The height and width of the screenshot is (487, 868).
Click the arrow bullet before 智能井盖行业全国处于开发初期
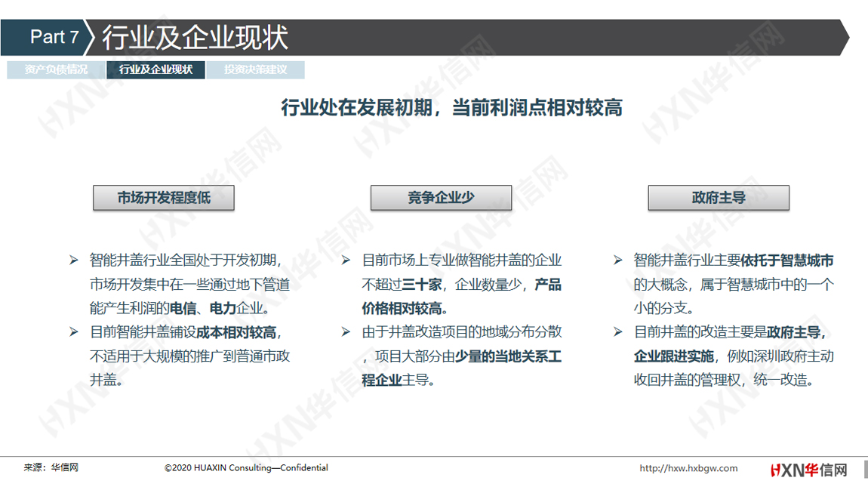pyautogui.click(x=74, y=260)
